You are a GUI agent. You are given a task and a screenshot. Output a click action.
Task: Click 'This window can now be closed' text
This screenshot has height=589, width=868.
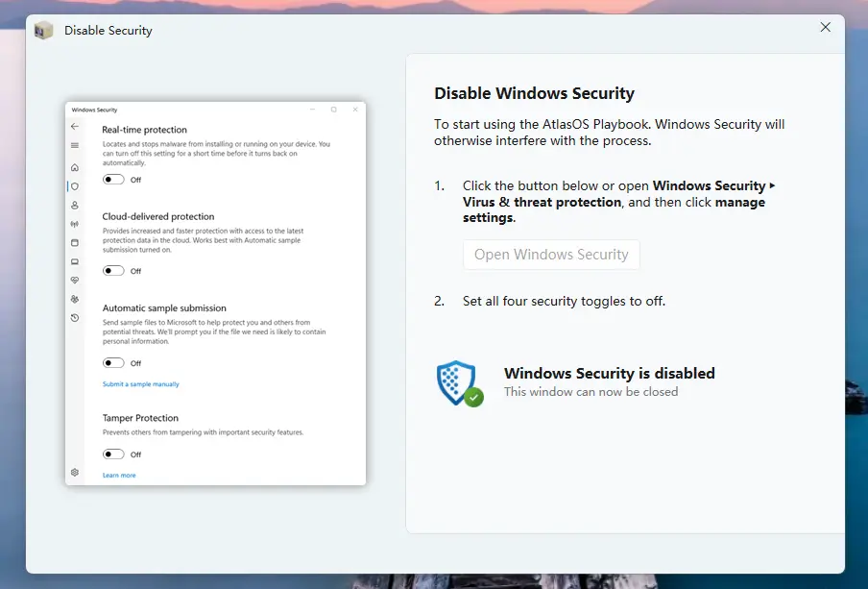pos(591,392)
